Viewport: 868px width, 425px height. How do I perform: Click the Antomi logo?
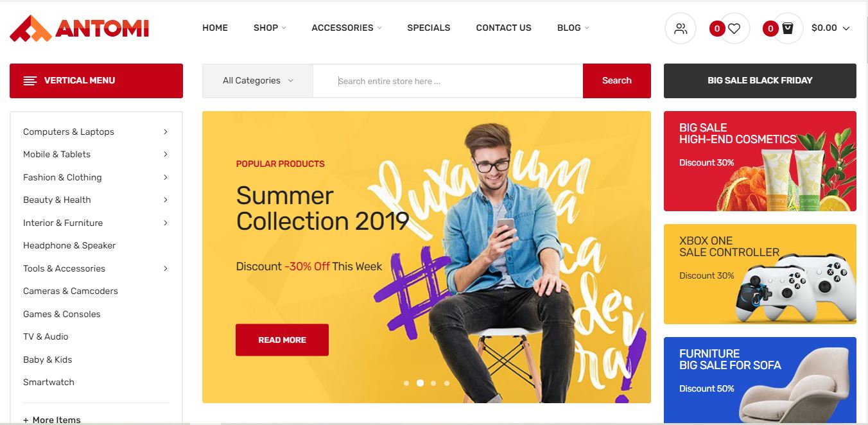[x=80, y=28]
